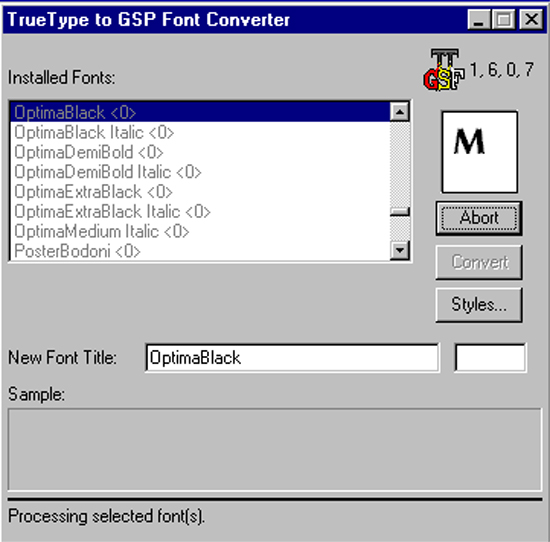The image size is (550, 542).
Task: Click the Convert button
Action: coord(479,262)
